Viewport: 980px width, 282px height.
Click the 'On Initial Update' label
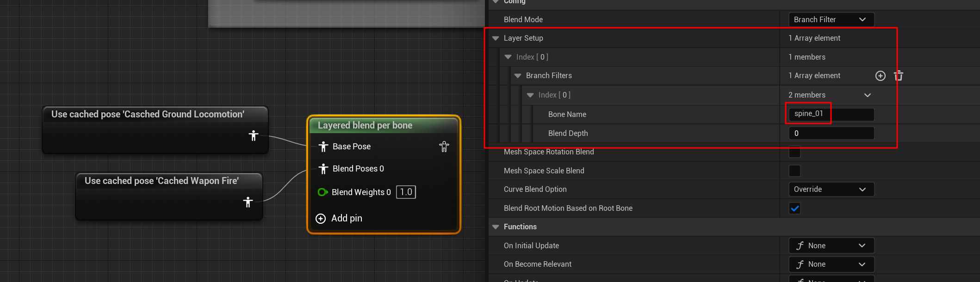point(531,245)
